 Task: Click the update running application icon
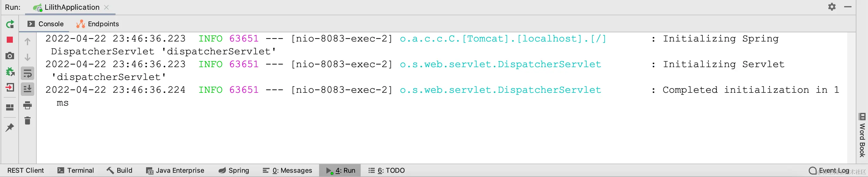(x=10, y=71)
